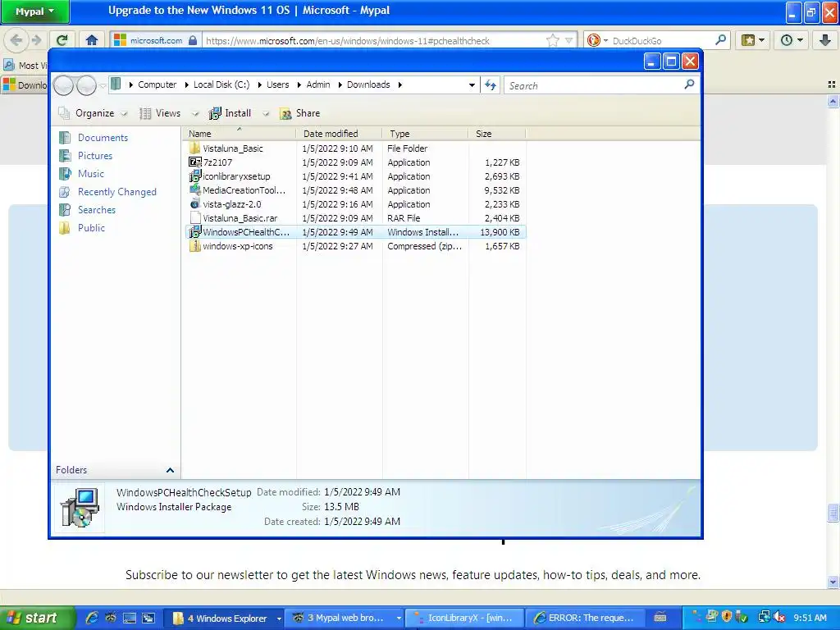The image size is (840, 630).
Task: Sort by Date modified column header
Action: [339, 134]
